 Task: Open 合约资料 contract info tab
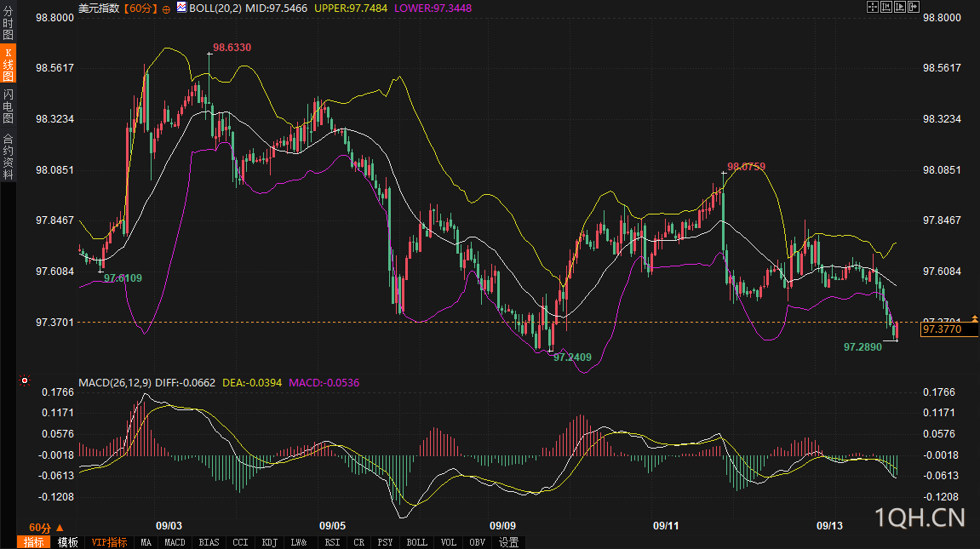pyautogui.click(x=8, y=156)
